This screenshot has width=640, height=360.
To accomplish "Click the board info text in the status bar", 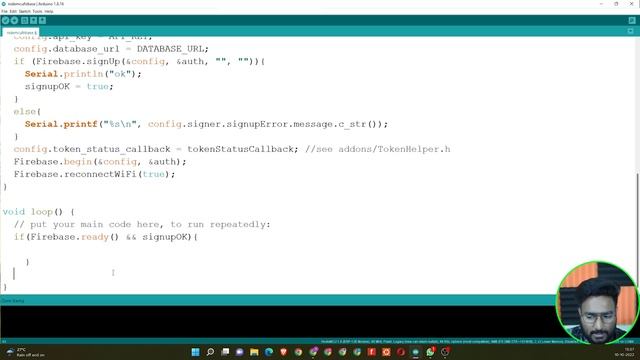I will 476,341.
